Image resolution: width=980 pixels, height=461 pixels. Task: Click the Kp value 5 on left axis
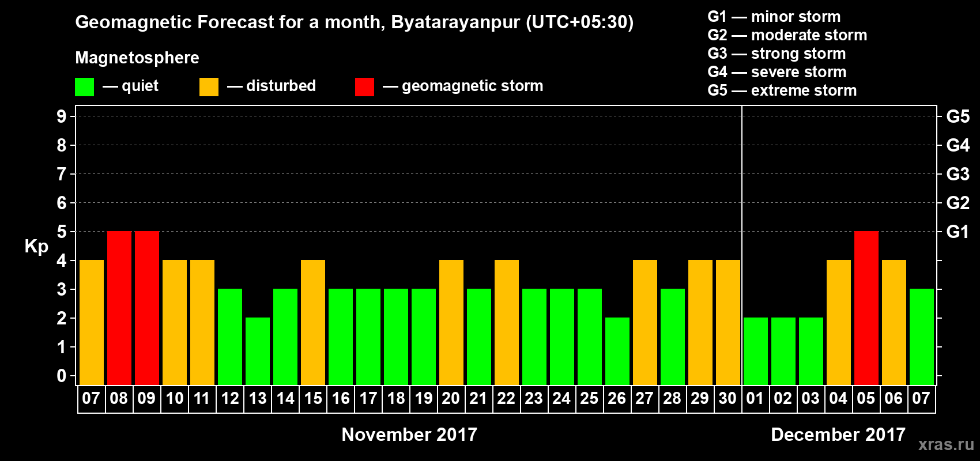(62, 232)
